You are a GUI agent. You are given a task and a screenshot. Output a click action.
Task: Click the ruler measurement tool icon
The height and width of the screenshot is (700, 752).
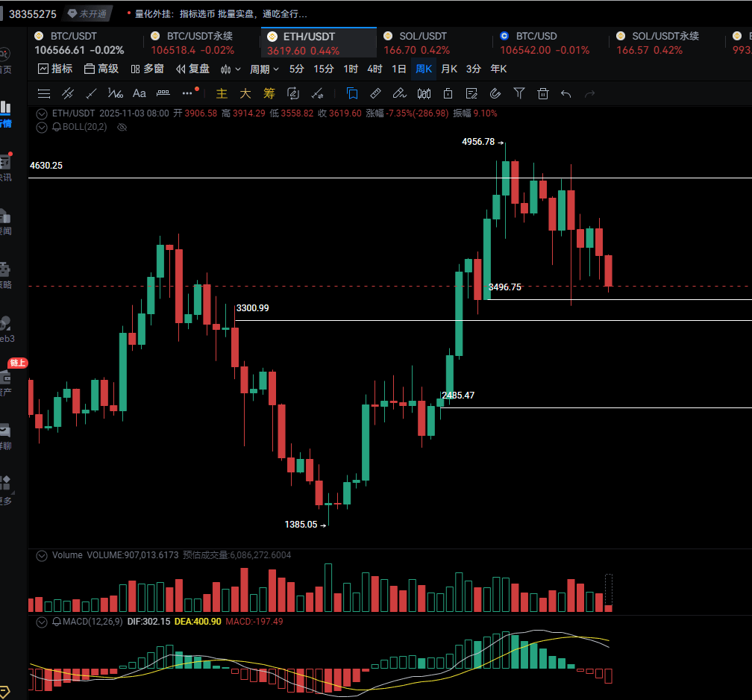pyautogui.click(x=375, y=93)
